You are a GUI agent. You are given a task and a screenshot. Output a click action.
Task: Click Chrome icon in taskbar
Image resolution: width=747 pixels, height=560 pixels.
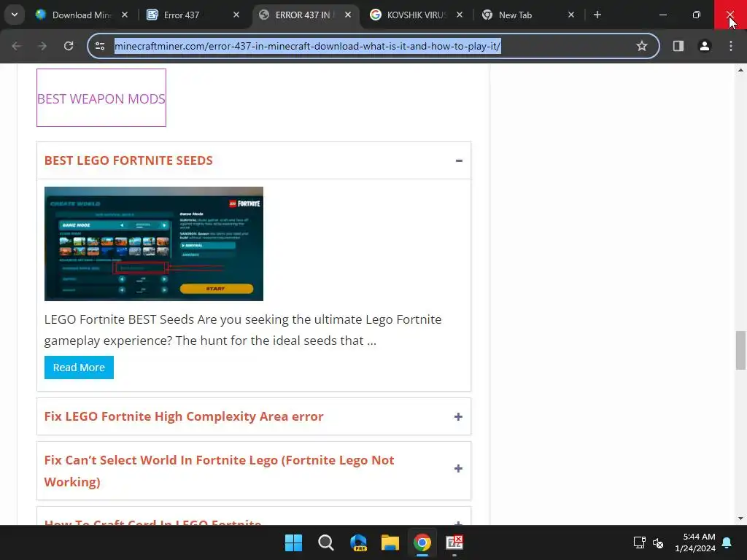coord(422,542)
